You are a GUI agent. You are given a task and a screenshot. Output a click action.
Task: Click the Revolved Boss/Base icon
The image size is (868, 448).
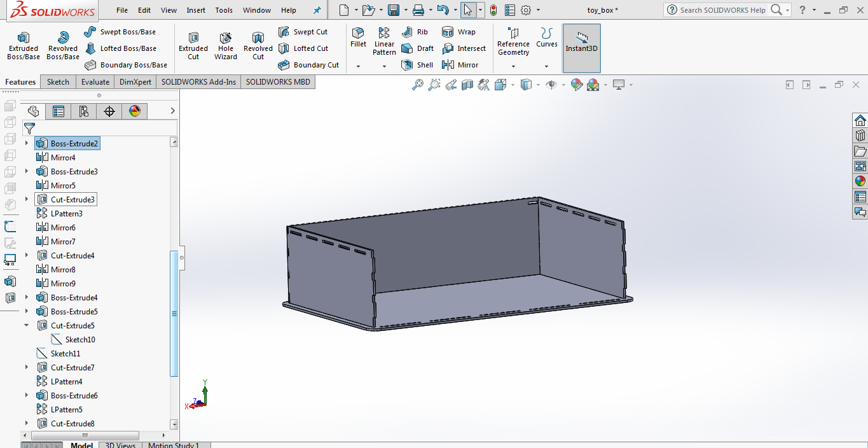pyautogui.click(x=63, y=46)
